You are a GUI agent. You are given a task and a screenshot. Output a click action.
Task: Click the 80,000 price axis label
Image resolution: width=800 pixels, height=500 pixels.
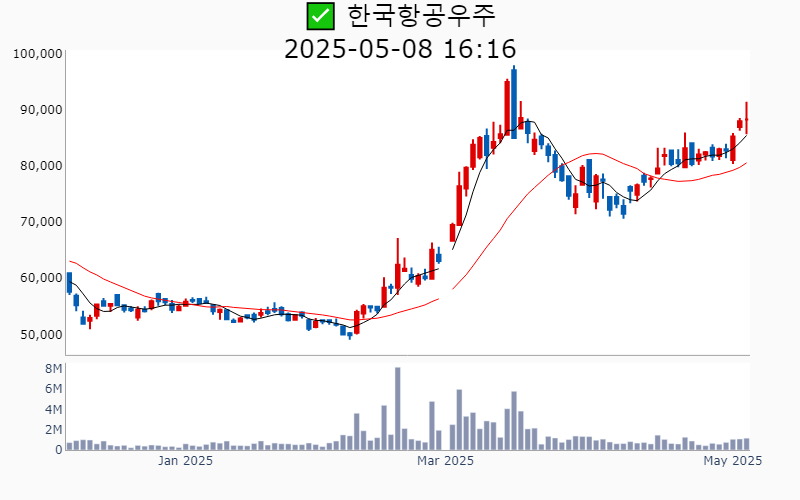41,166
